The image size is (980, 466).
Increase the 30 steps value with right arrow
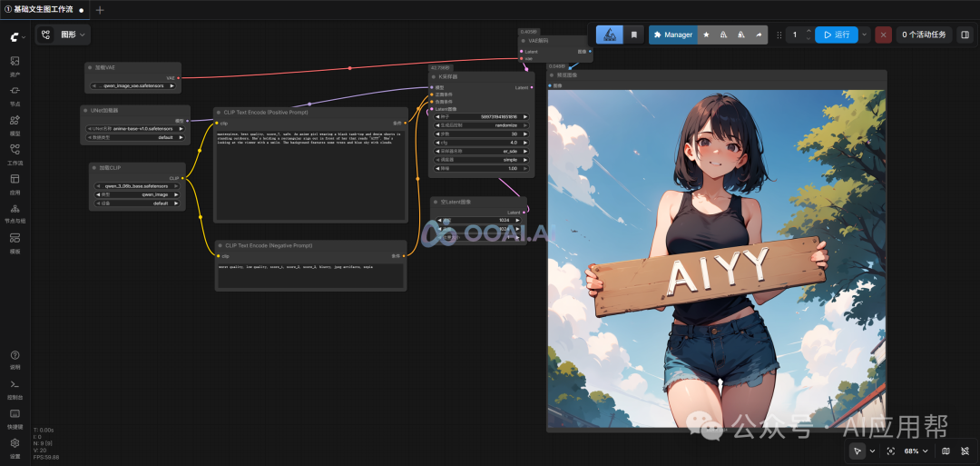point(525,134)
